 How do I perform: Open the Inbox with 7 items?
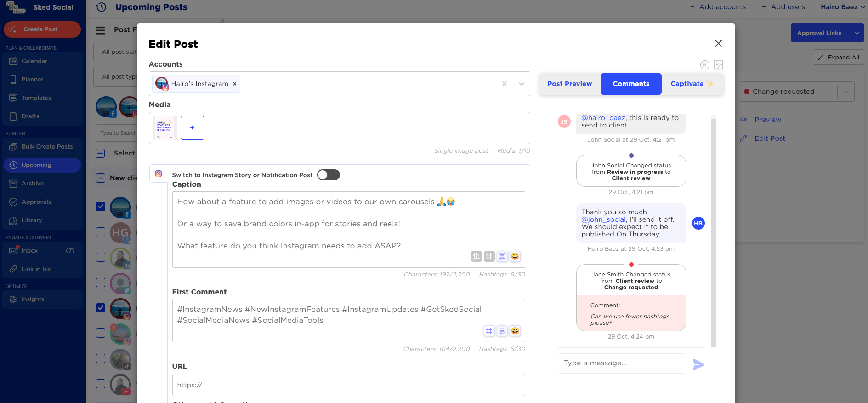[42, 251]
